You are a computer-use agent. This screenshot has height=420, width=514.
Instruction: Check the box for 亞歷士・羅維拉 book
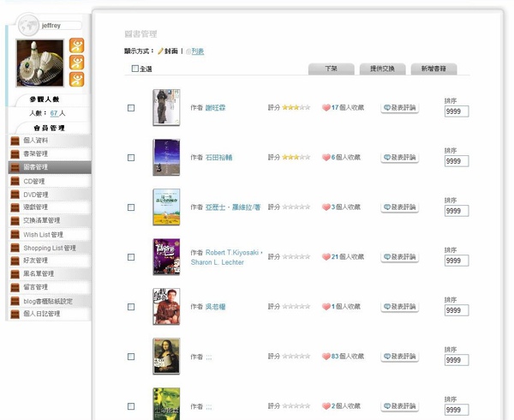point(131,207)
